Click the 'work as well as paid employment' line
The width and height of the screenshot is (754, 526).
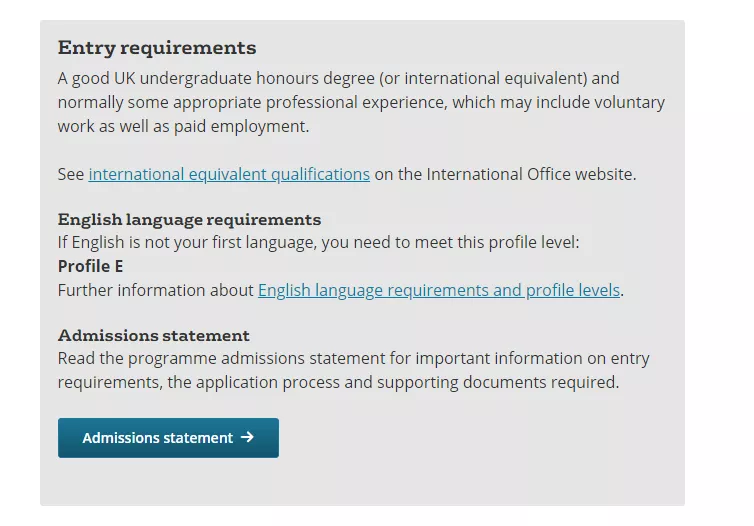pyautogui.click(x=183, y=126)
